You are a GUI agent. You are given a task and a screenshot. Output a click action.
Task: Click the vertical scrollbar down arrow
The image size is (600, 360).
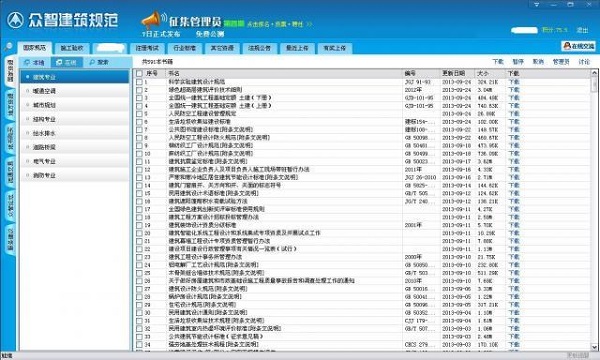coord(594,347)
